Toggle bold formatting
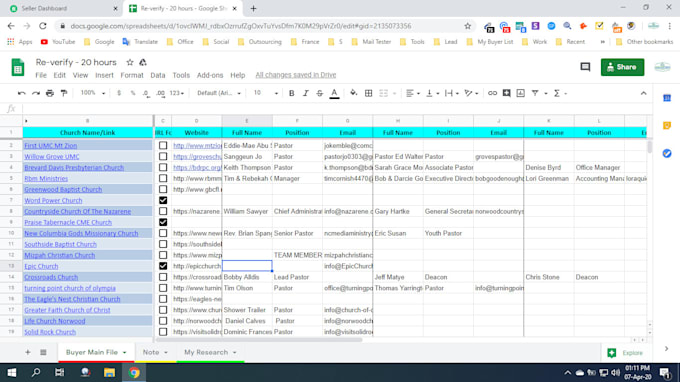Screen dimensions: 680x382 pyautogui.click(x=291, y=93)
